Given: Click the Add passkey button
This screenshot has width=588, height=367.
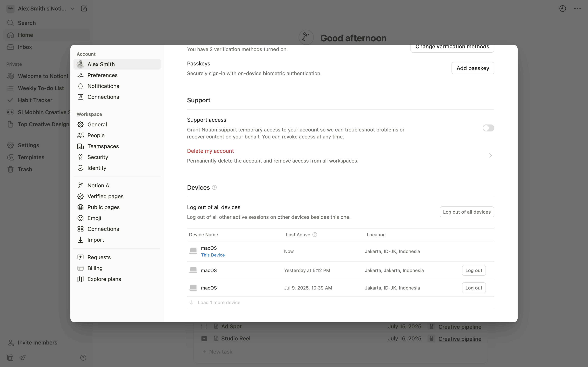Looking at the screenshot, I should tap(472, 68).
